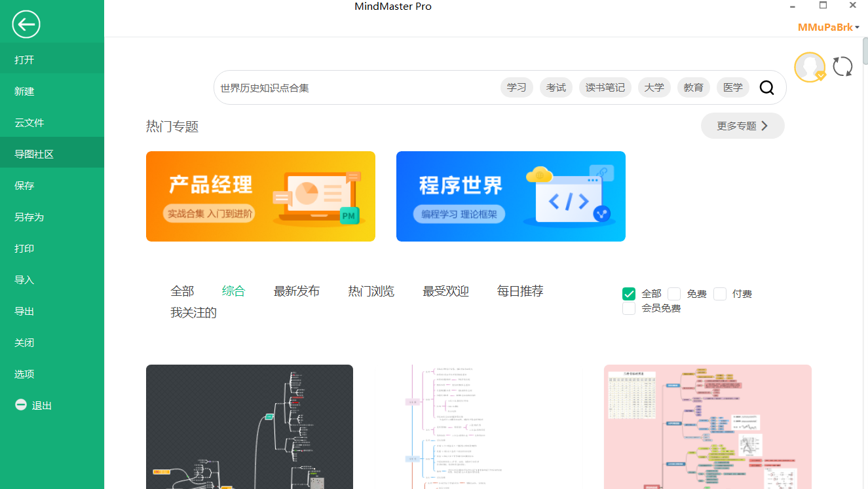This screenshot has width=868, height=489.
Task: Open the 产品经理 topic banner
Action: 261,196
